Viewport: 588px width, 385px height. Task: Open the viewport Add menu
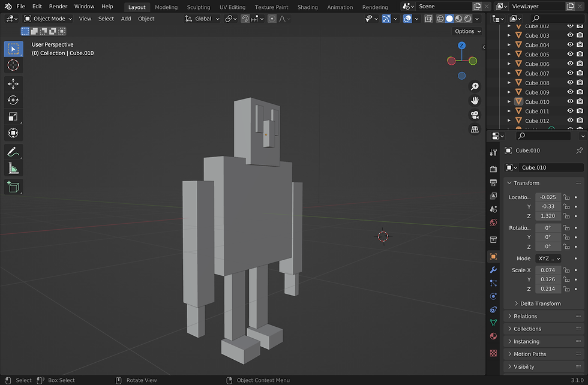tap(126, 19)
